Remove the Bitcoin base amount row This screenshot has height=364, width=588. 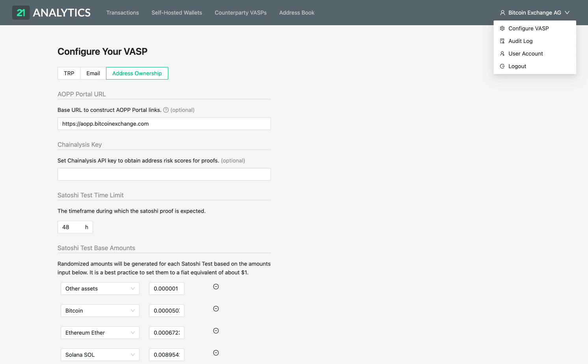pyautogui.click(x=216, y=309)
